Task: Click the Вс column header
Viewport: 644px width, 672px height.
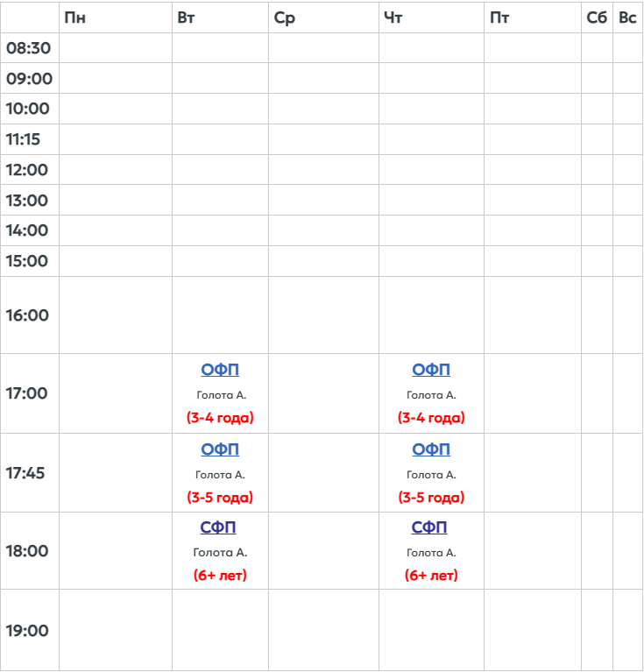Action: click(627, 18)
